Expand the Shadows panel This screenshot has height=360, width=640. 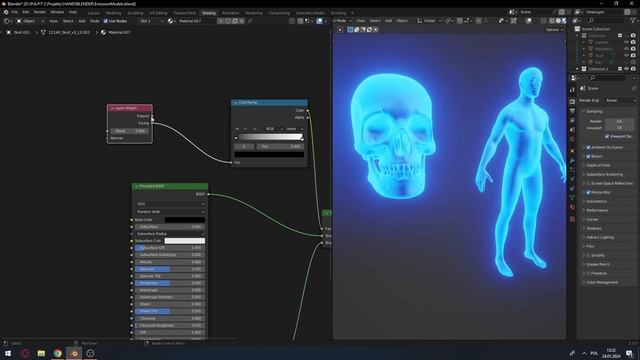(x=608, y=228)
